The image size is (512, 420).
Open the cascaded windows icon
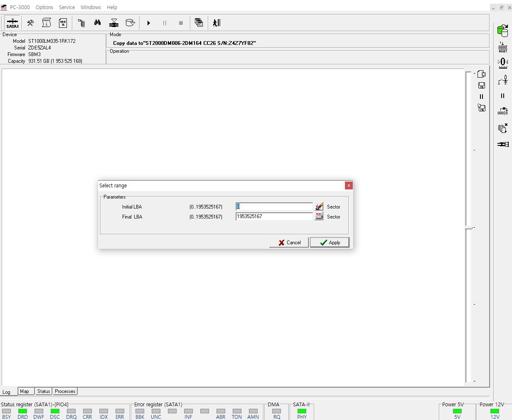point(199,23)
